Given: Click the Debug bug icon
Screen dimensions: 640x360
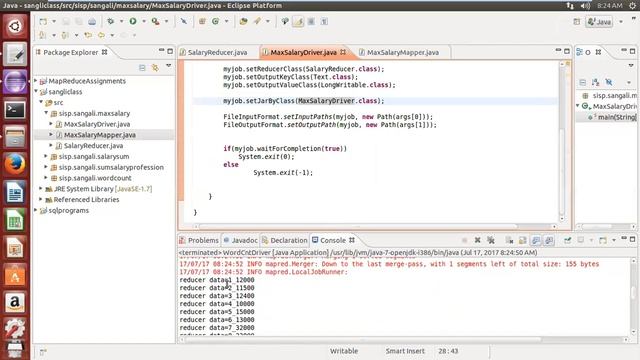Looking at the screenshot, I should tap(110, 21).
